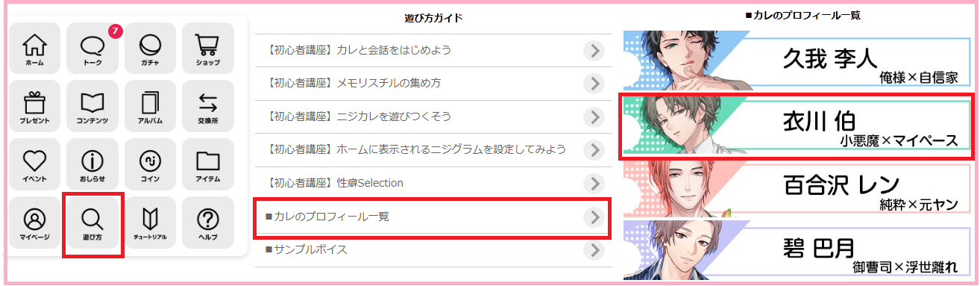Open the ヘルプ question mark icon
Viewport: 980px width, 286px height.
pos(208,223)
